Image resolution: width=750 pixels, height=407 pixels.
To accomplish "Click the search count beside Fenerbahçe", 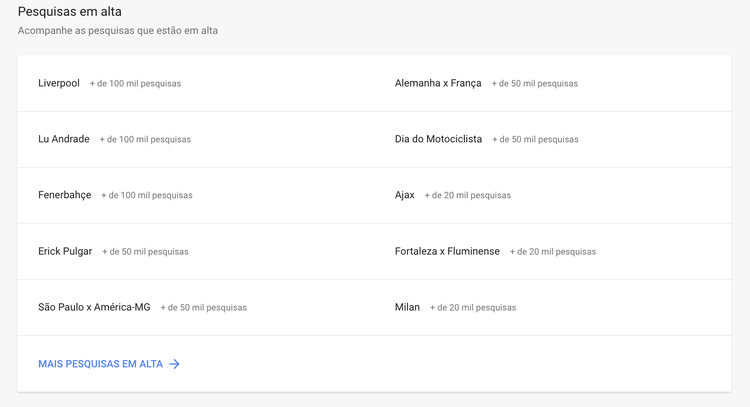I will pyautogui.click(x=147, y=196).
